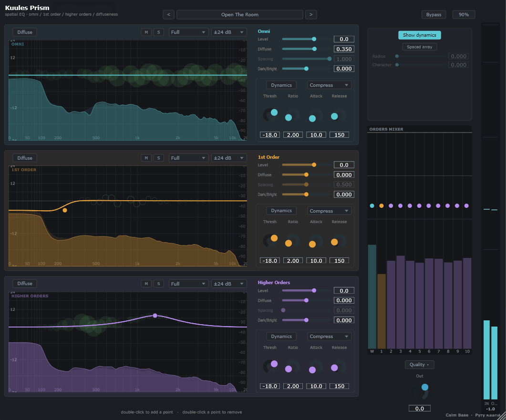The height and width of the screenshot is (420, 506).
Task: Click the 1st Order Release knob
Action: click(339, 241)
